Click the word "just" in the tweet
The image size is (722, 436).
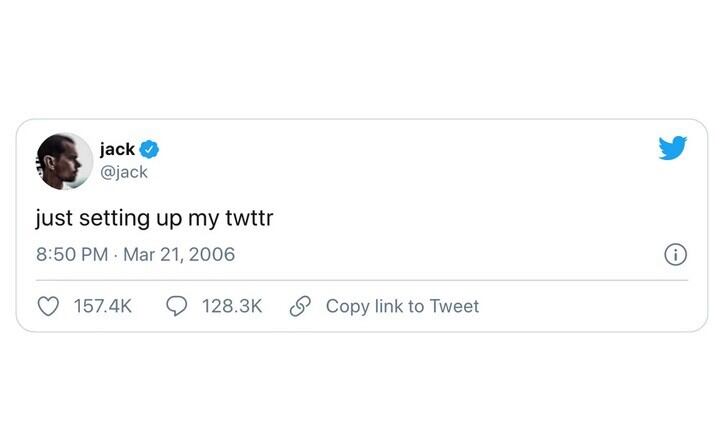point(53,217)
